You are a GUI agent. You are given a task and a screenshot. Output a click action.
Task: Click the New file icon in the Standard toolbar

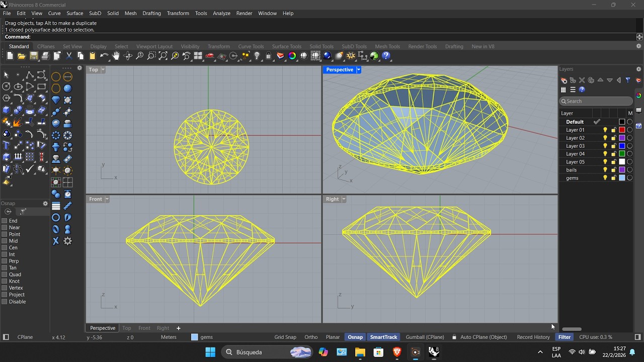point(10,56)
